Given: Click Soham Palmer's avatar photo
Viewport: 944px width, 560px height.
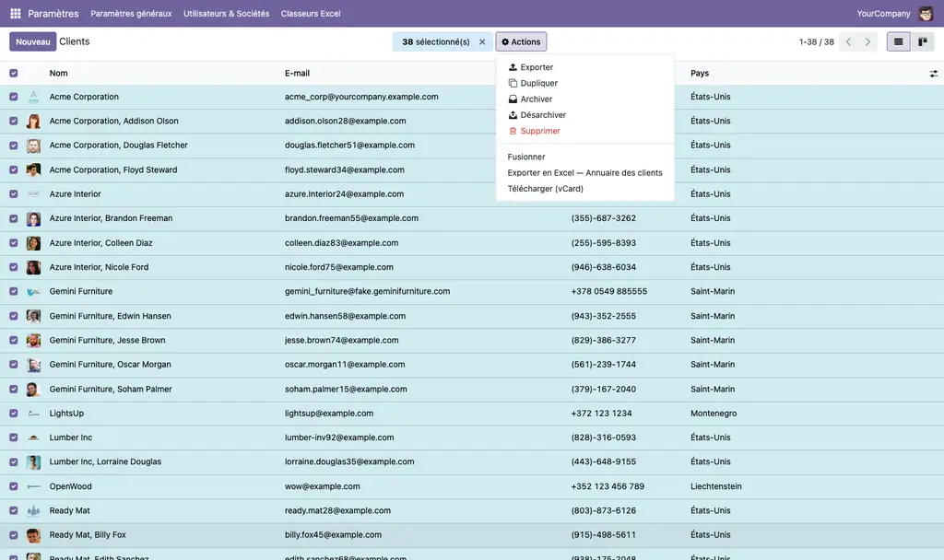Looking at the screenshot, I should pos(34,390).
